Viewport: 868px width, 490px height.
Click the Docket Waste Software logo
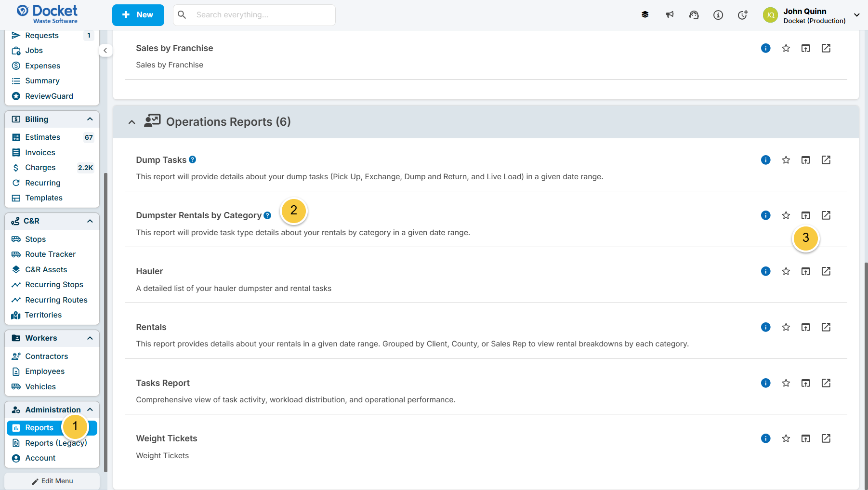pos(47,14)
